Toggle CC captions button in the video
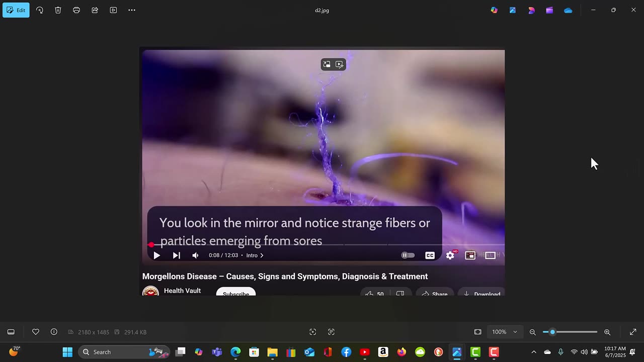This screenshot has width=644, height=362. 430,255
